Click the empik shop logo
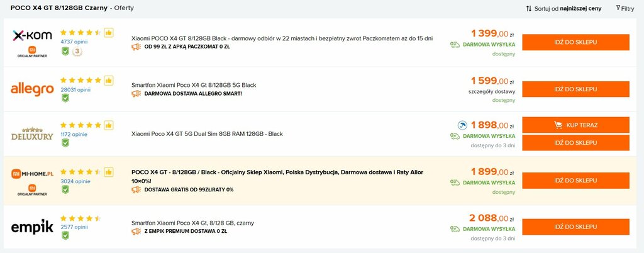Screen dimensions: 644x253 (x=32, y=227)
